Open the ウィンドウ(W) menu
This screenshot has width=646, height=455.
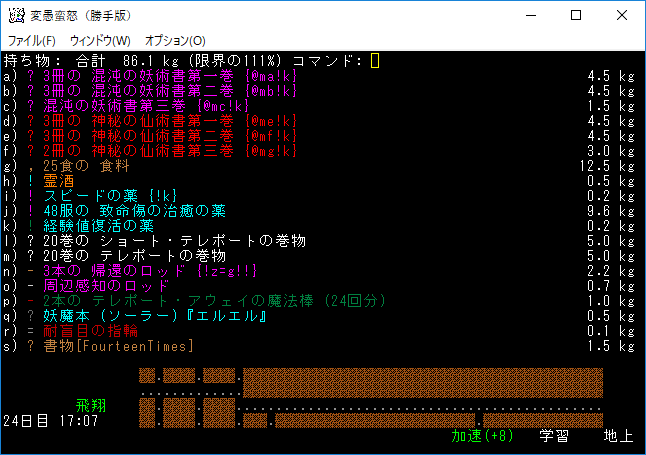[x=100, y=40]
